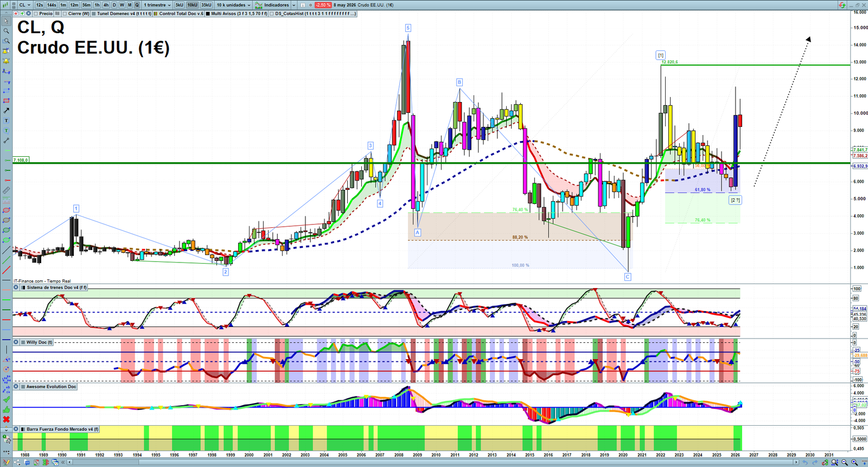Toggle the Tunel Domenec v4 indicator box
The height and width of the screenshot is (467, 868).
93,14
